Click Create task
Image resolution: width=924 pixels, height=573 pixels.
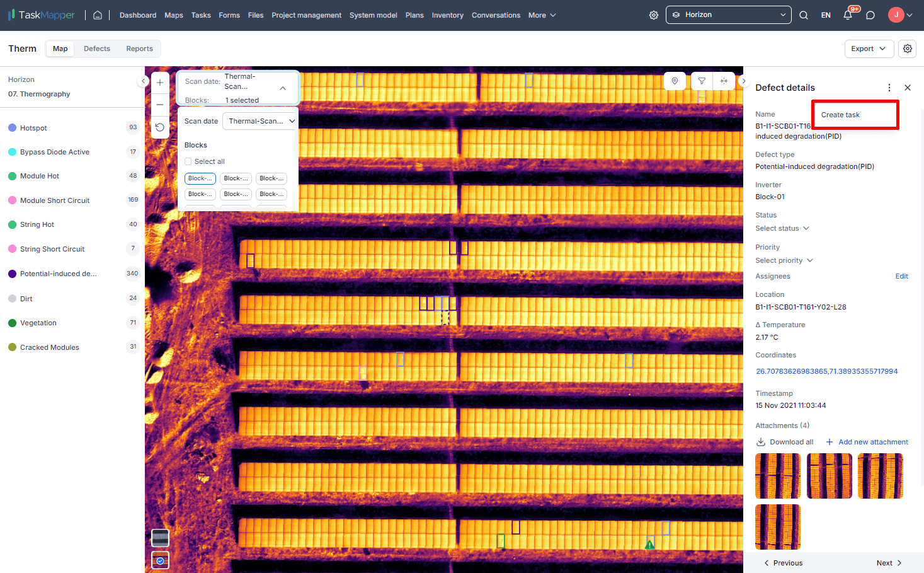[840, 115]
